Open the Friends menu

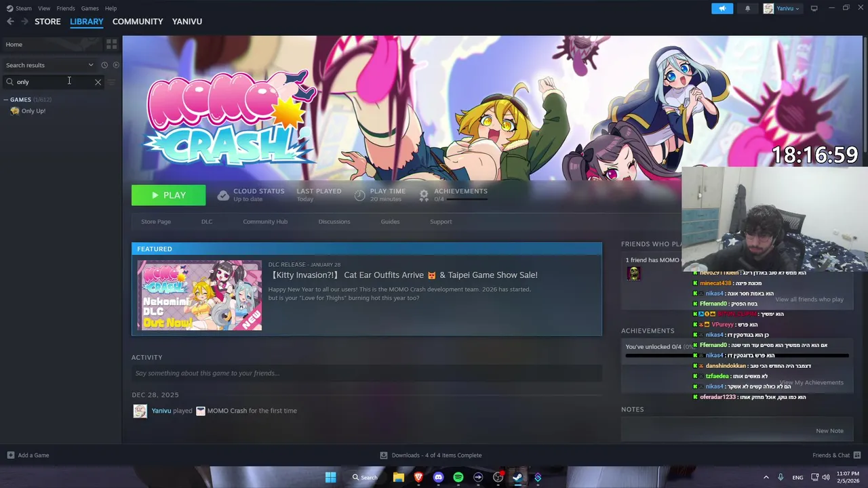(66, 8)
